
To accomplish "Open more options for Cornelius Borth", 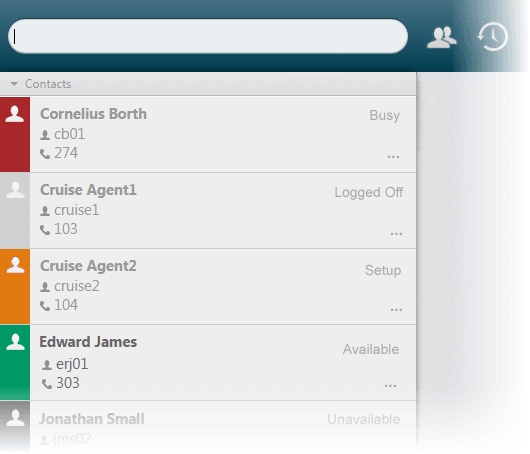I will [393, 157].
